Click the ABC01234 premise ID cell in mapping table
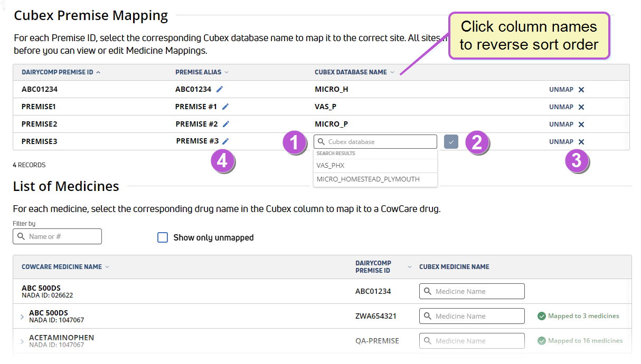Image resolution: width=641 pixels, height=364 pixels. click(40, 89)
